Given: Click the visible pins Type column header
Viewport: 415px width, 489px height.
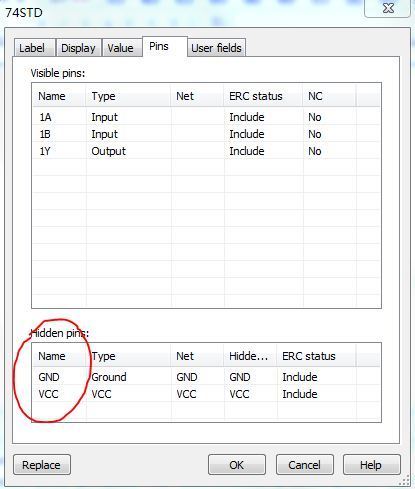Looking at the screenshot, I should point(128,96).
